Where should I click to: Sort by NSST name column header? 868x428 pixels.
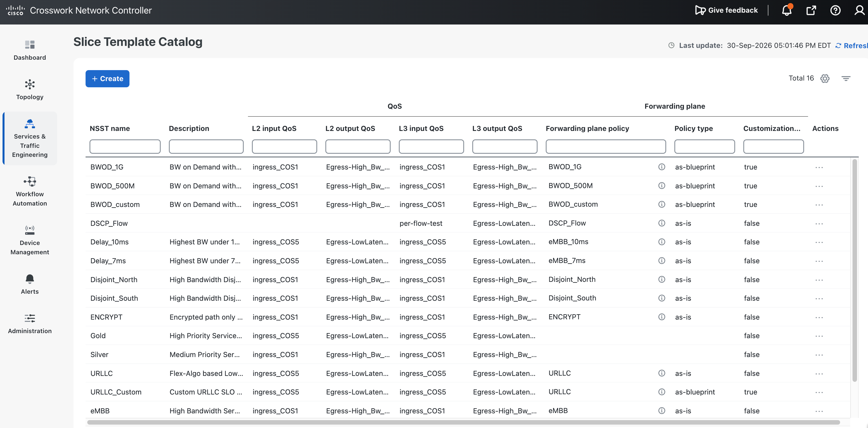[x=110, y=128]
